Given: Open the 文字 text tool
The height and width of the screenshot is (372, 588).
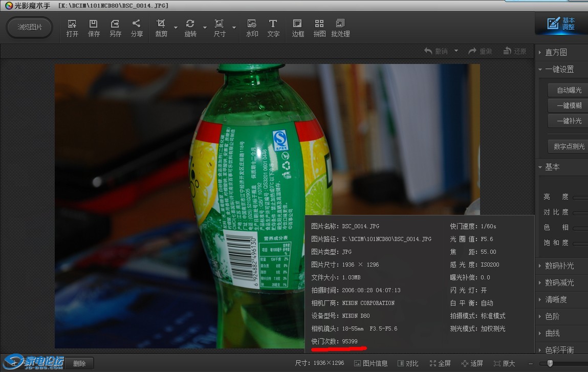Looking at the screenshot, I should (x=273, y=27).
